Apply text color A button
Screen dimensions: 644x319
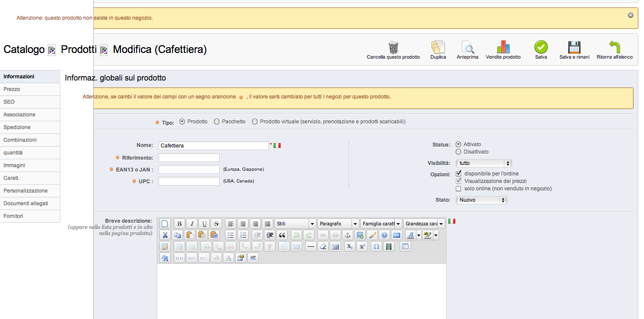[x=411, y=235]
